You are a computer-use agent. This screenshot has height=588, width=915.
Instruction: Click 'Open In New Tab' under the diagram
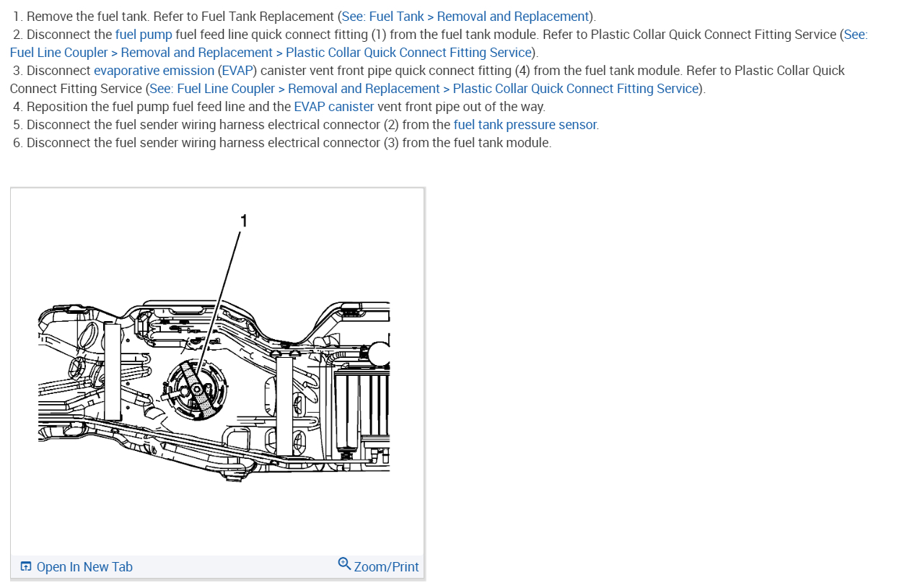(84, 567)
